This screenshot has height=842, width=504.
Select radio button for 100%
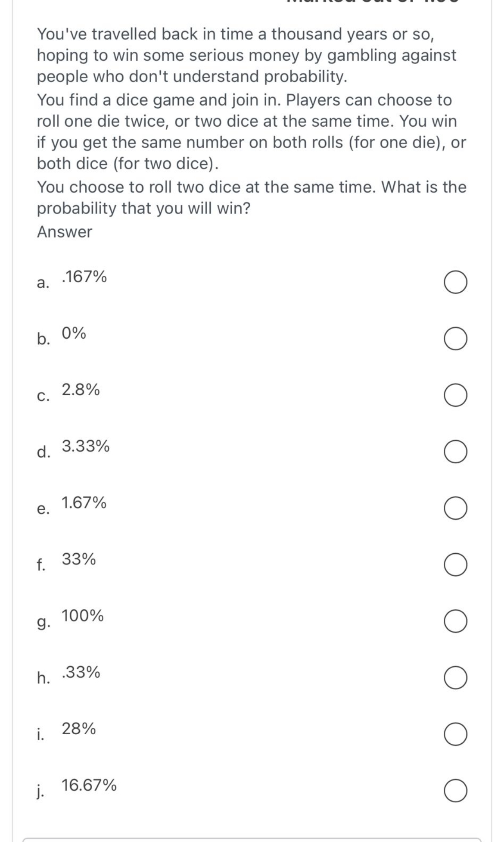point(455,621)
